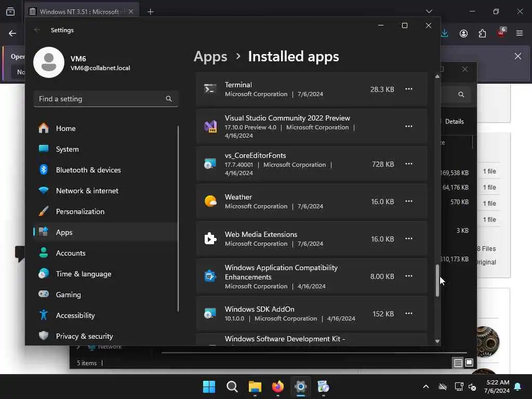
Task: Open the Firefox account icon
Action: coord(463,33)
